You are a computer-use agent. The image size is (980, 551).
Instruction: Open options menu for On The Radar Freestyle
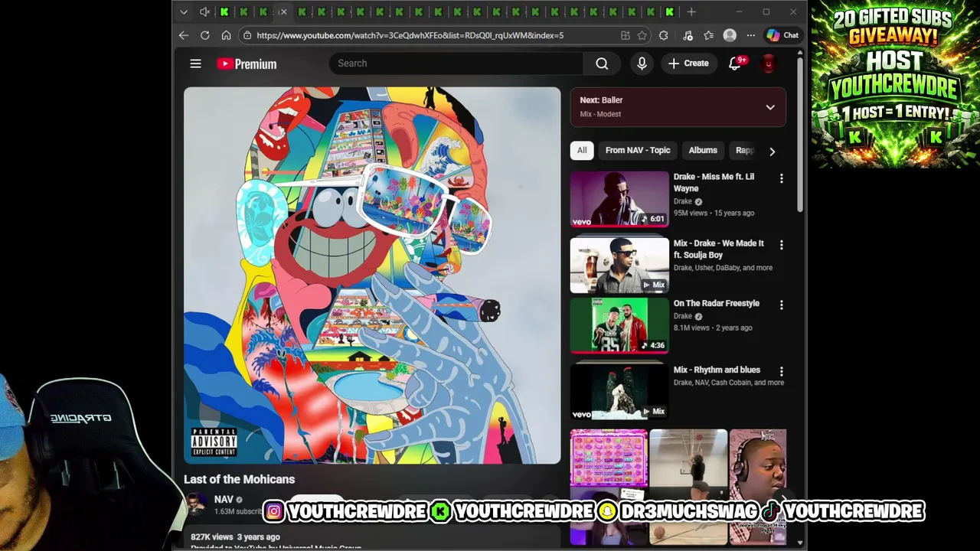coord(781,305)
